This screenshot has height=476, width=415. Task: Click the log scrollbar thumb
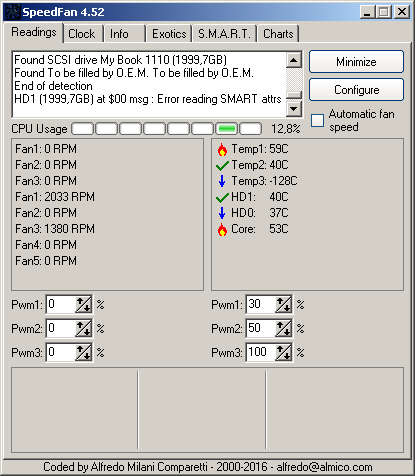click(x=294, y=95)
